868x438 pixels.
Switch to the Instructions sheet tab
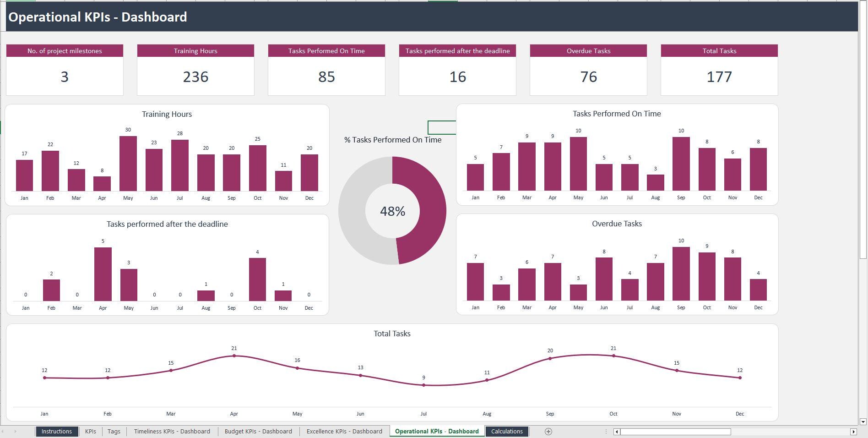tap(57, 431)
